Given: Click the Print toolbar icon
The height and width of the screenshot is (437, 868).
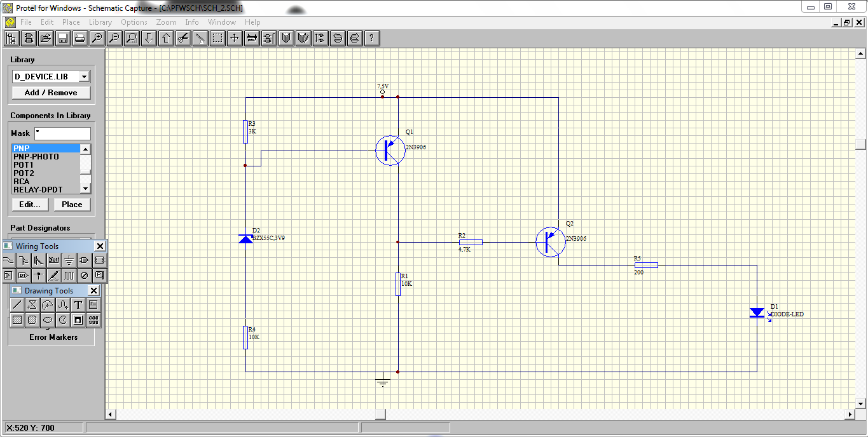Looking at the screenshot, I should [79, 38].
